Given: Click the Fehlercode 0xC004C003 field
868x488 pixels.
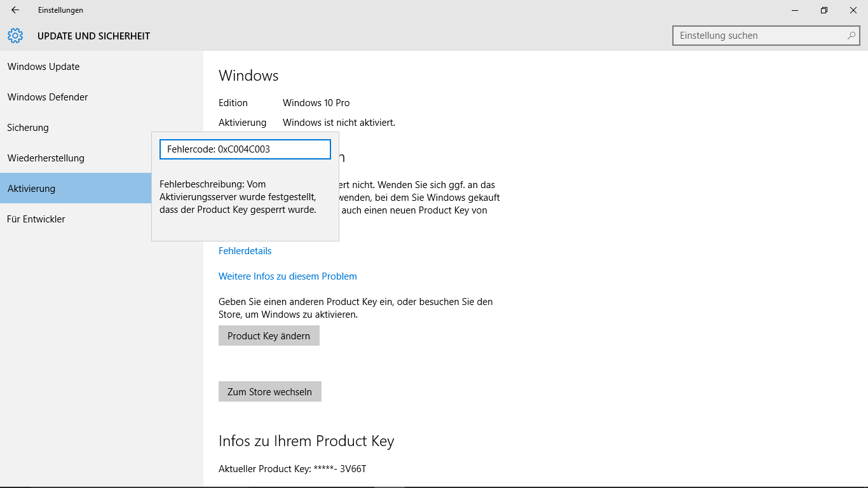Looking at the screenshot, I should tap(245, 149).
